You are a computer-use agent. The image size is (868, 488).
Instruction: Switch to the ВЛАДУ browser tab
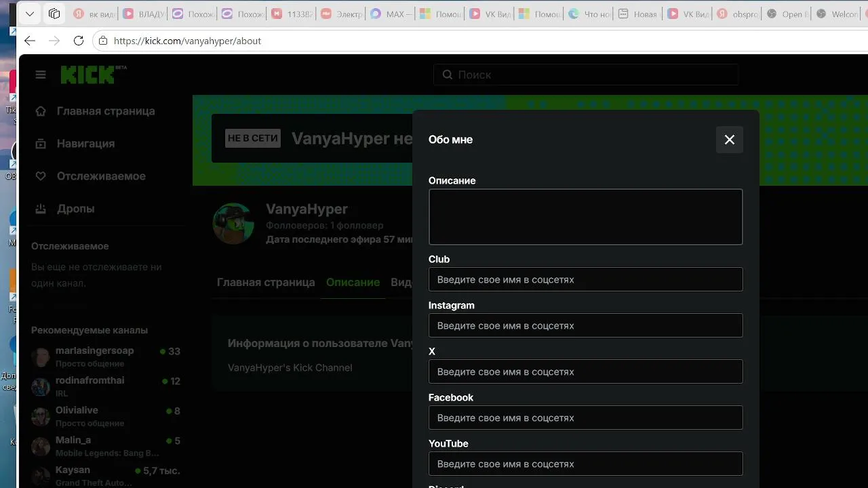(144, 14)
